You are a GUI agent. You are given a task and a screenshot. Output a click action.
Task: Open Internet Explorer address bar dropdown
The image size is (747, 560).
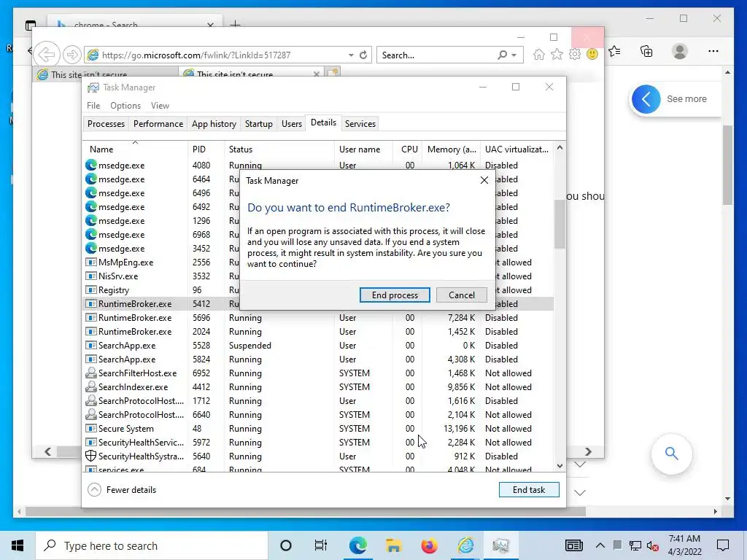click(x=351, y=55)
